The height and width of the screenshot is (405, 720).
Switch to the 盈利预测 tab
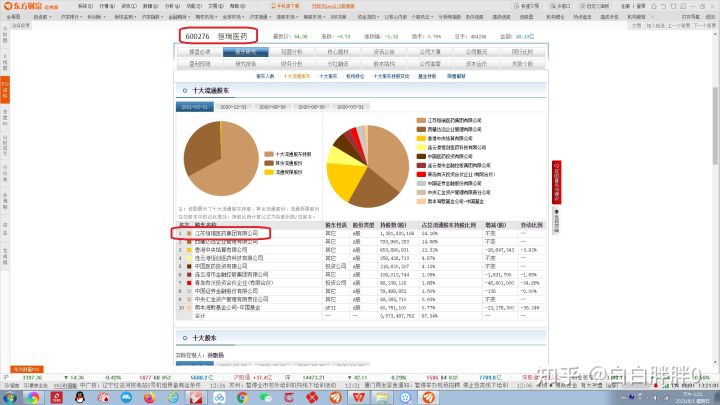pos(199,64)
